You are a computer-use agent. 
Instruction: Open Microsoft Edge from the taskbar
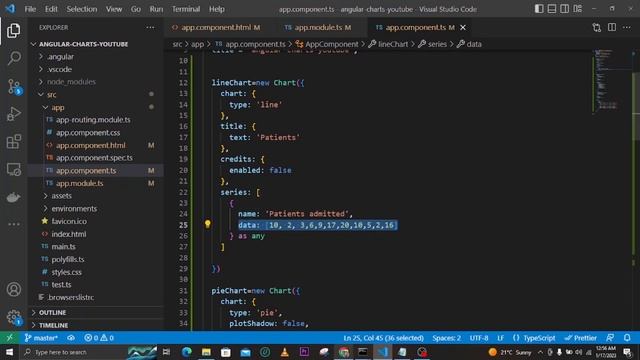(x=187, y=352)
